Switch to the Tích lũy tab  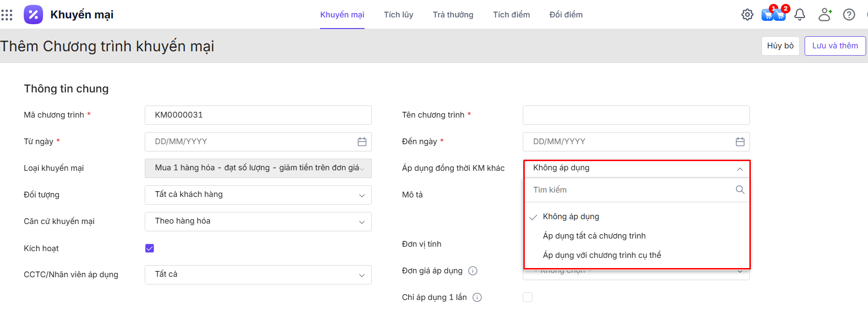point(398,15)
